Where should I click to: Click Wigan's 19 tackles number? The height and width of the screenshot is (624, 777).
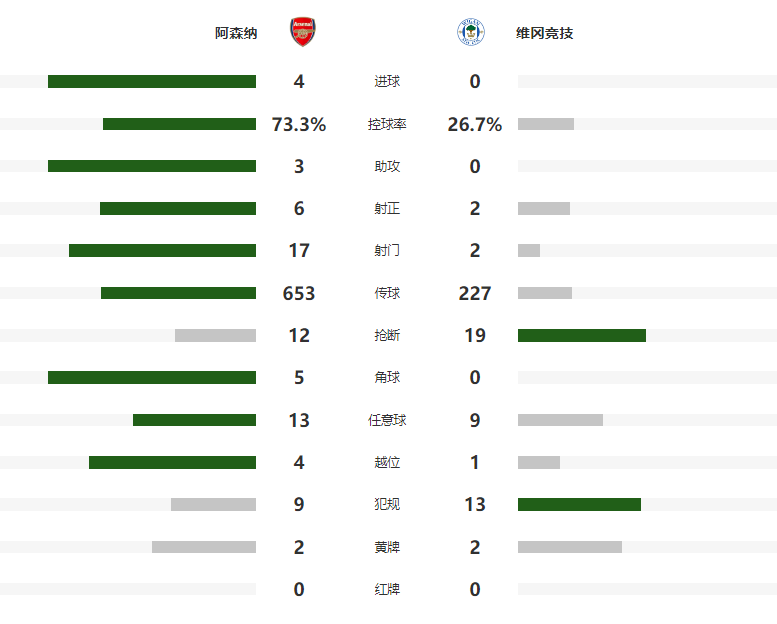(x=475, y=336)
